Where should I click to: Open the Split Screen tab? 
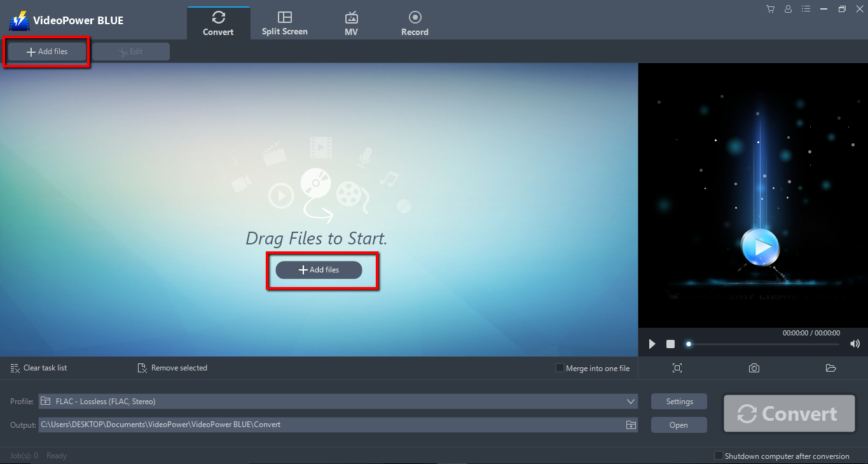tap(284, 22)
